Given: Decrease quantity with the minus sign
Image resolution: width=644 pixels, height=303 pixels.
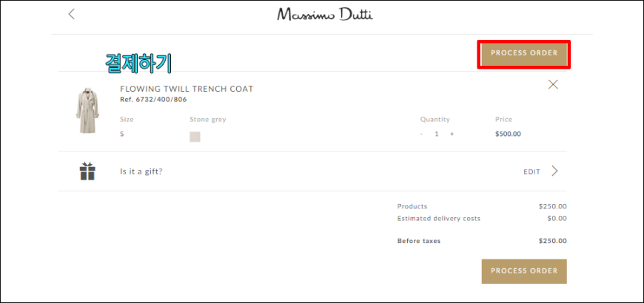Looking at the screenshot, I should 421,134.
